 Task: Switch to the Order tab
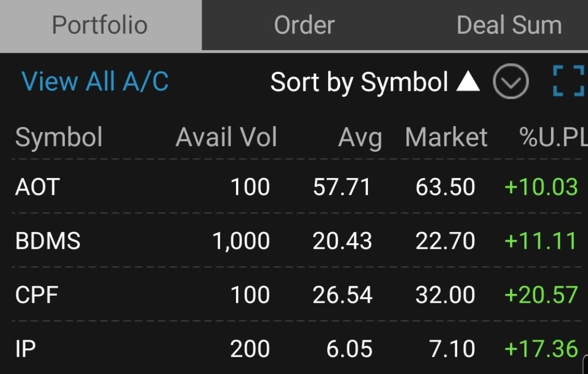point(304,25)
